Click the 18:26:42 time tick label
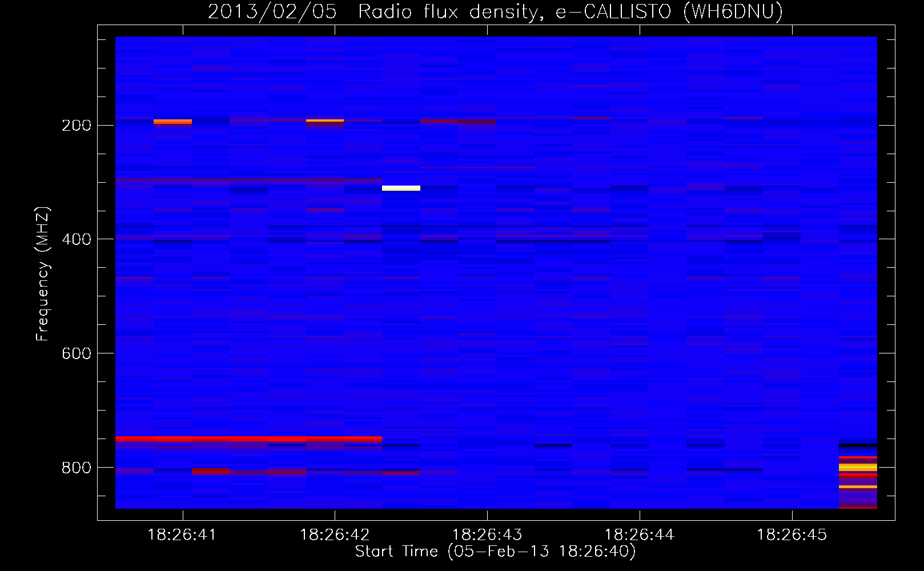The image size is (924, 571). [x=335, y=535]
